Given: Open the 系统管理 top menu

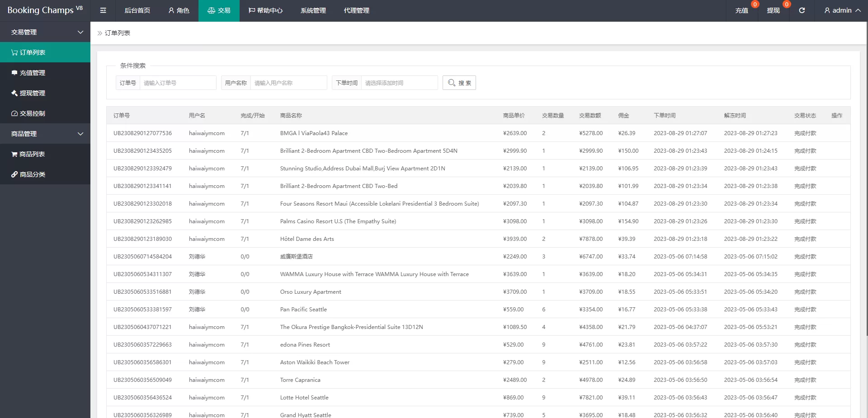Looking at the screenshot, I should click(313, 10).
